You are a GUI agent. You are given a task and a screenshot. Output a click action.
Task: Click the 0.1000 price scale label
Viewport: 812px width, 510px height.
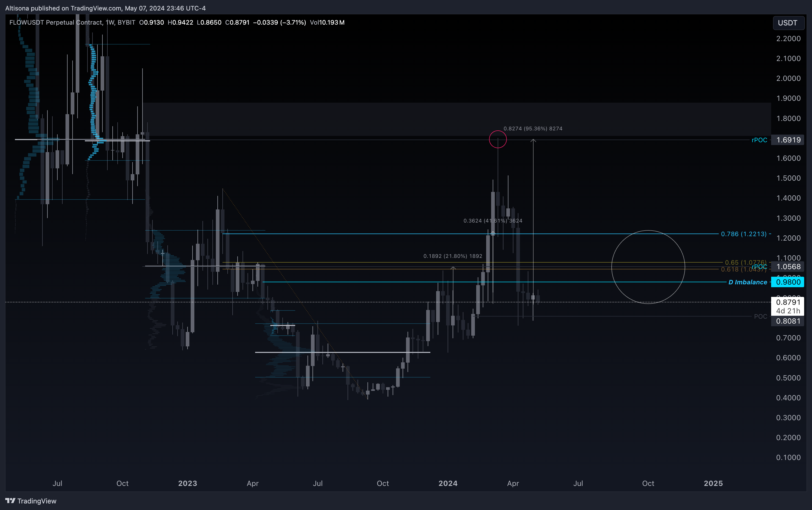pos(788,457)
